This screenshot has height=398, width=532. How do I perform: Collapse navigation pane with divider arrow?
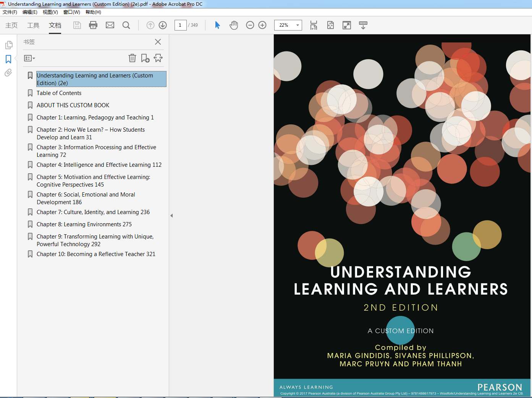click(x=171, y=216)
